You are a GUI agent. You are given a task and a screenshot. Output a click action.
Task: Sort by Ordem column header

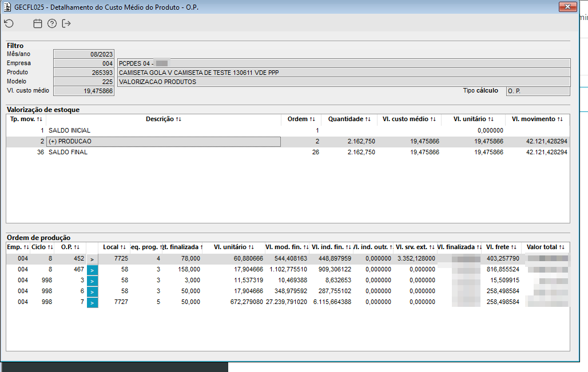coord(301,119)
